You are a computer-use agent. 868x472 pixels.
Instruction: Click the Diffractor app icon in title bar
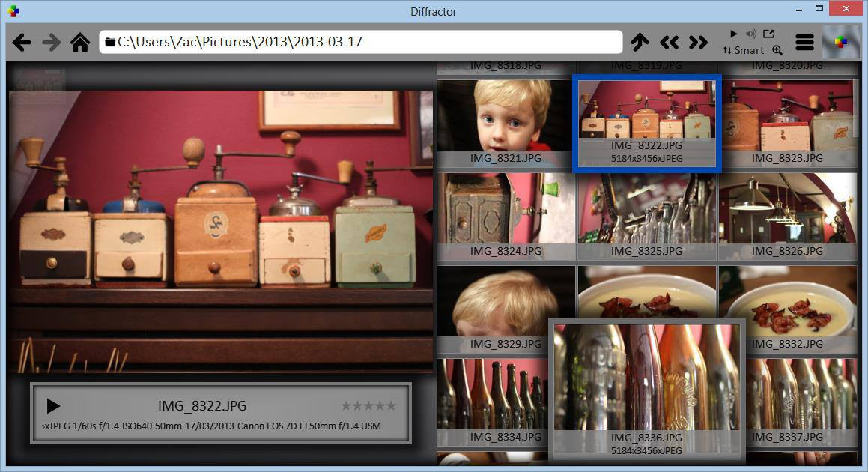13,11
